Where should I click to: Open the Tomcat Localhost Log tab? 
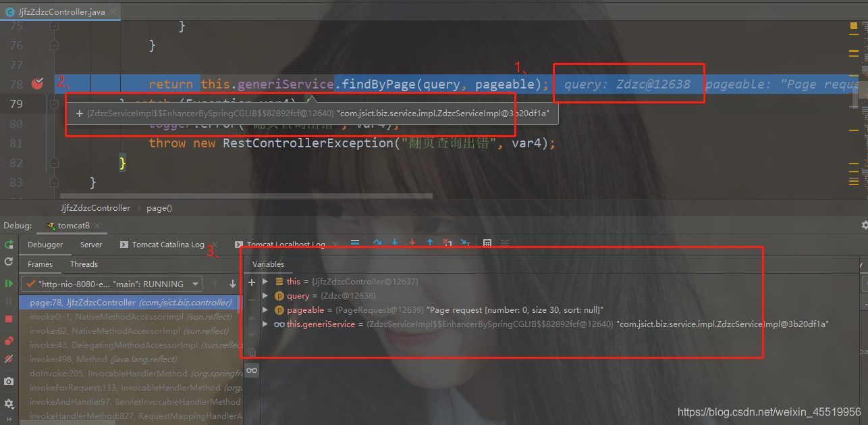click(280, 245)
